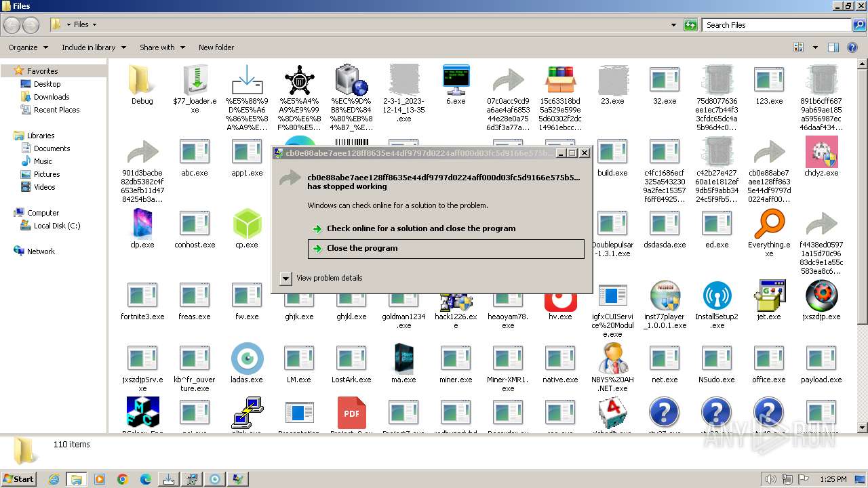Toggle the preview pane button
The width and height of the screenshot is (868, 488).
coord(833,47)
